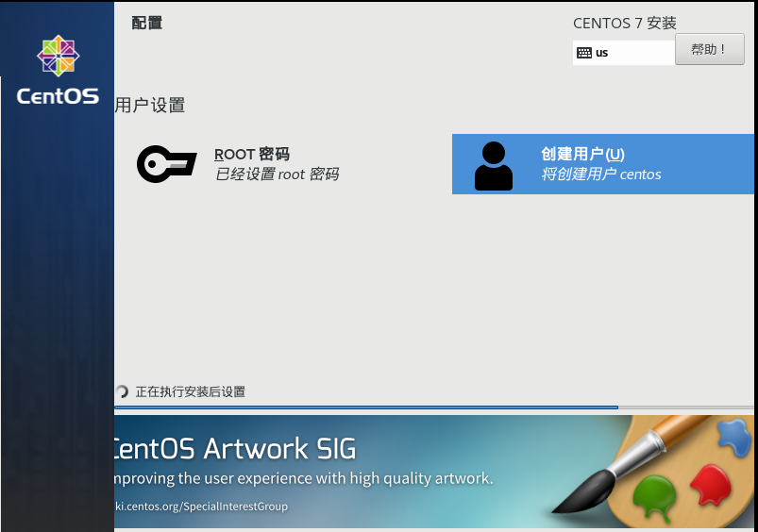Click the CentOS wordmark text in sidebar
Image resolution: width=758 pixels, height=532 pixels.
(58, 95)
